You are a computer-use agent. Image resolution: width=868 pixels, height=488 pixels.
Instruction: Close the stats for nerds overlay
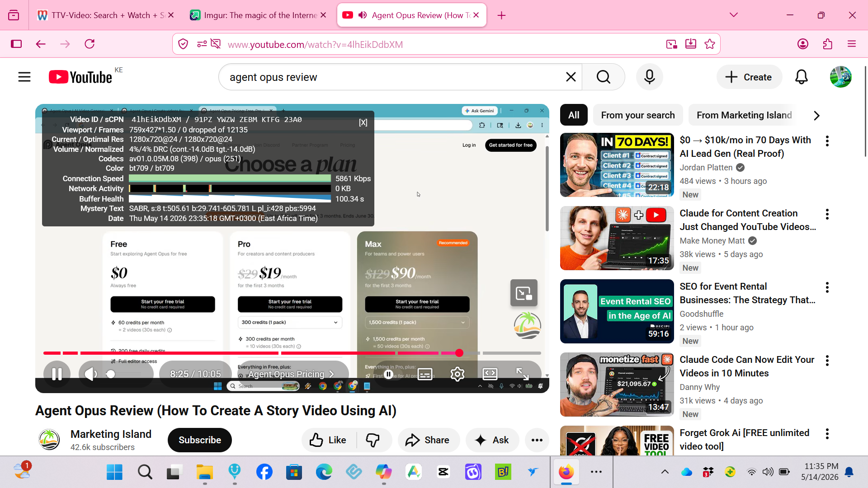pos(363,122)
